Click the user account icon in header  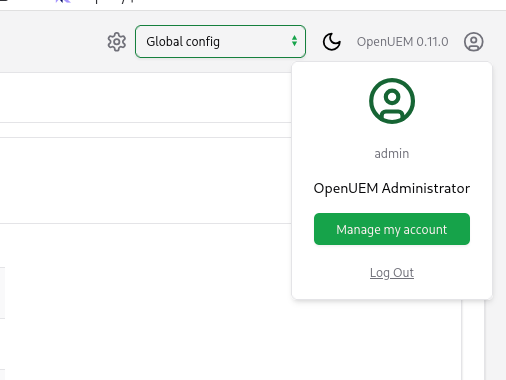(473, 42)
